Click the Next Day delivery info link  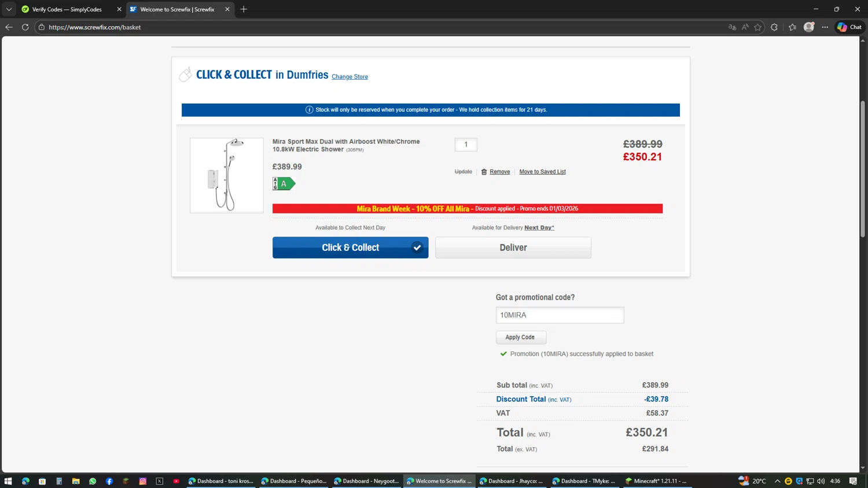539,228
